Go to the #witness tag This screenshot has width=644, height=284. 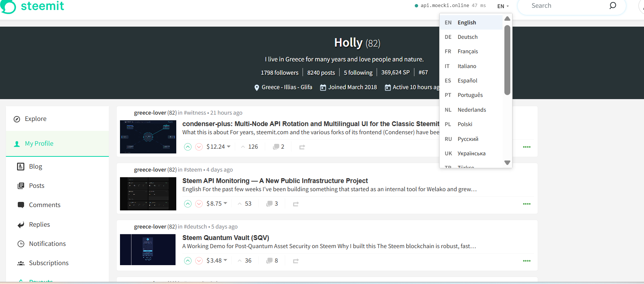195,113
